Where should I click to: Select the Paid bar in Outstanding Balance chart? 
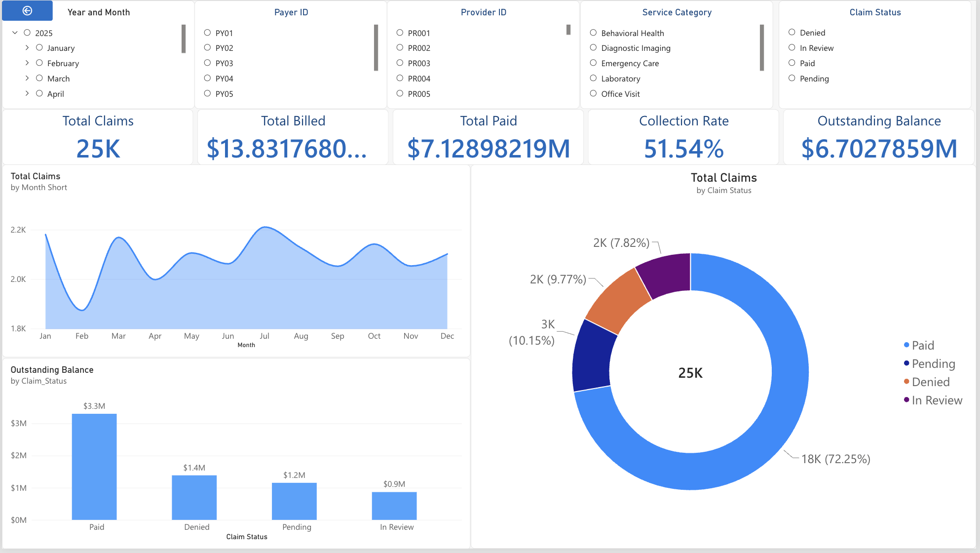point(94,467)
